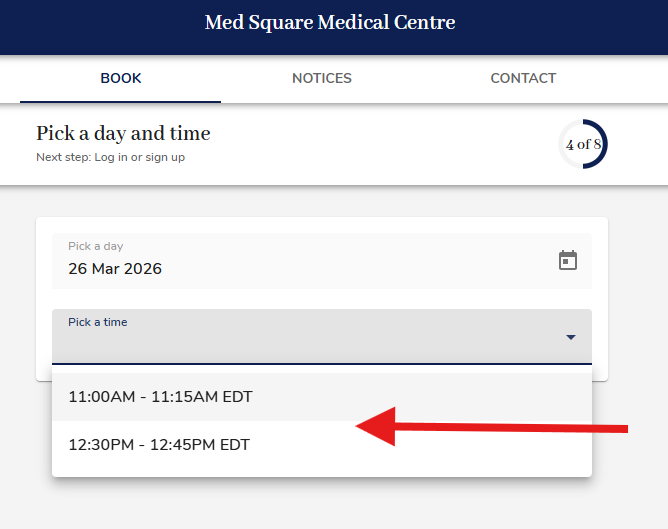Click the Pick a time select field

[x=300, y=338]
